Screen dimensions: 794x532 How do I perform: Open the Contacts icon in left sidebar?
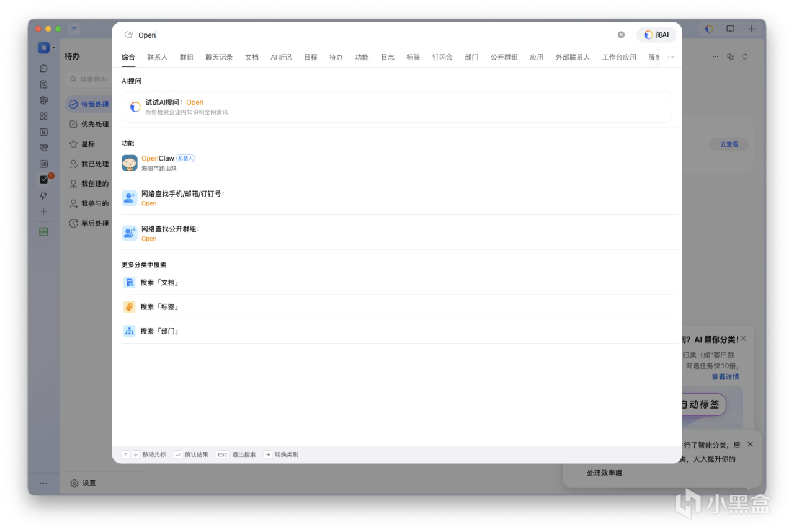(x=43, y=132)
